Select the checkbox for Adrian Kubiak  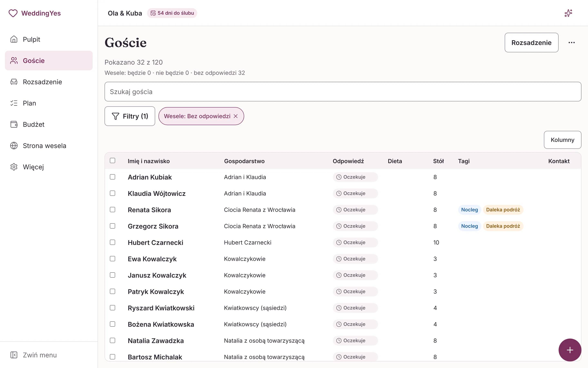tap(112, 177)
